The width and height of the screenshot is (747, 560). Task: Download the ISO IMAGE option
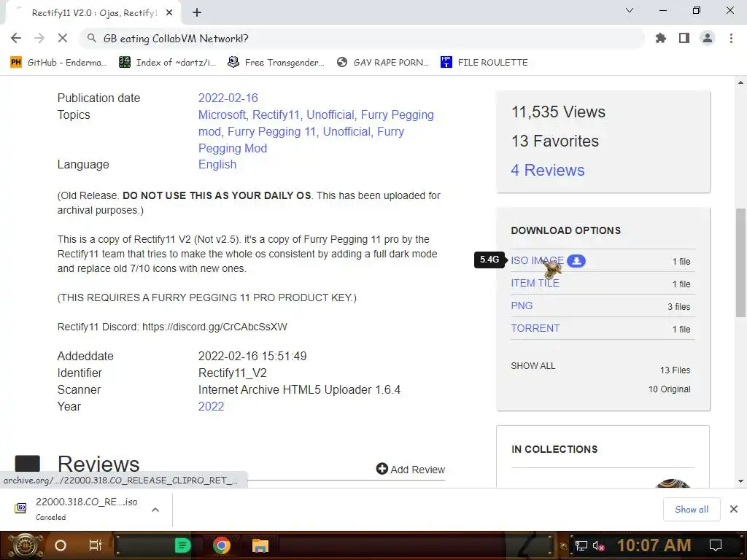tap(537, 260)
